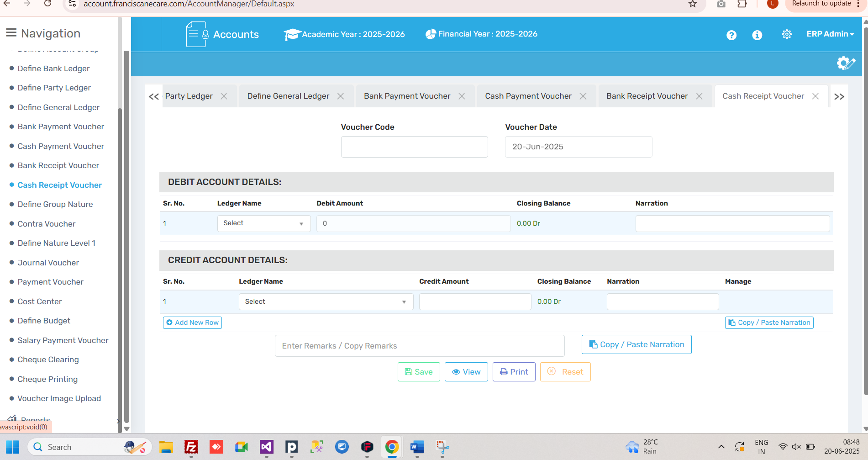Launch Visual Studio from the taskbar
The image size is (868, 460).
pos(267,447)
